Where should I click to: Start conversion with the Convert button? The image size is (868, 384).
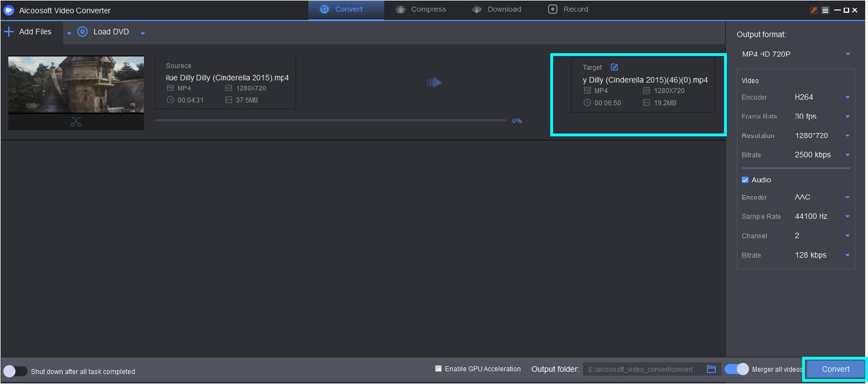(x=835, y=369)
